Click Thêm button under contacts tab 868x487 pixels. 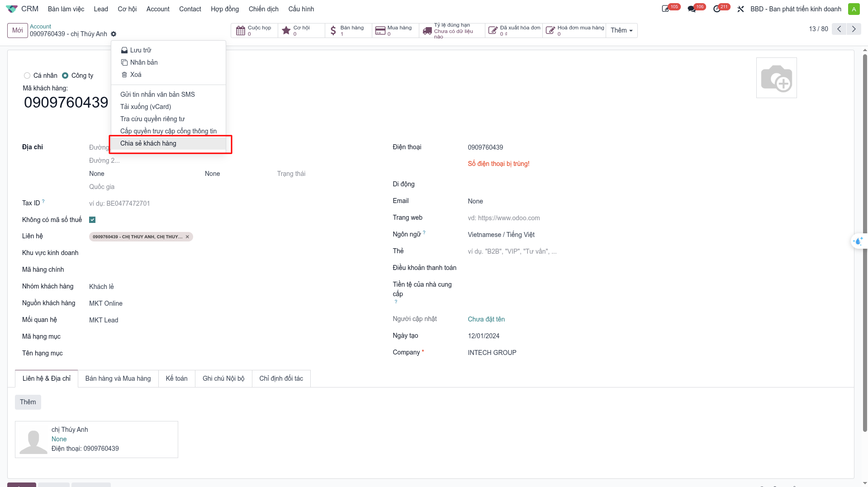click(28, 402)
